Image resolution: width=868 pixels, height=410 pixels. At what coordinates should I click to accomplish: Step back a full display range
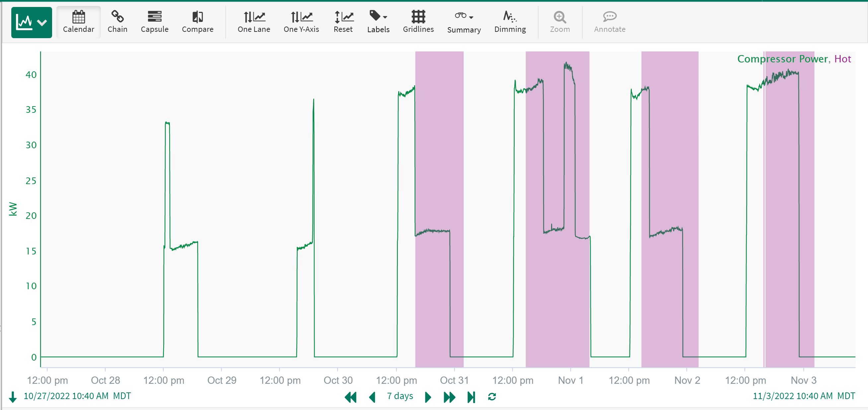click(x=350, y=397)
